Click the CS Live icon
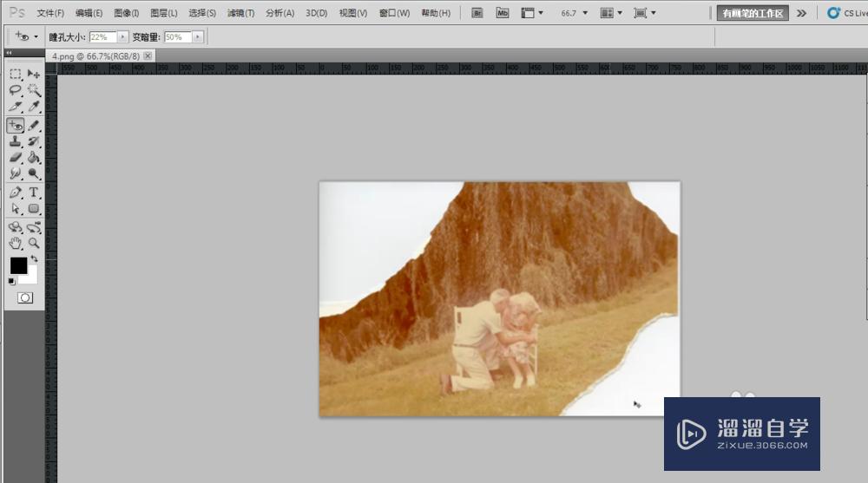 tap(833, 13)
